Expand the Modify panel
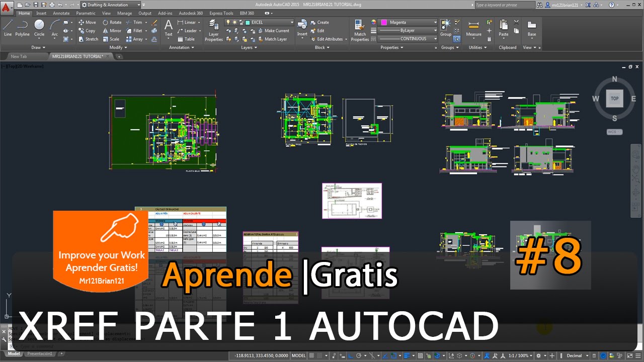The image size is (644, 362). pyautogui.click(x=118, y=47)
